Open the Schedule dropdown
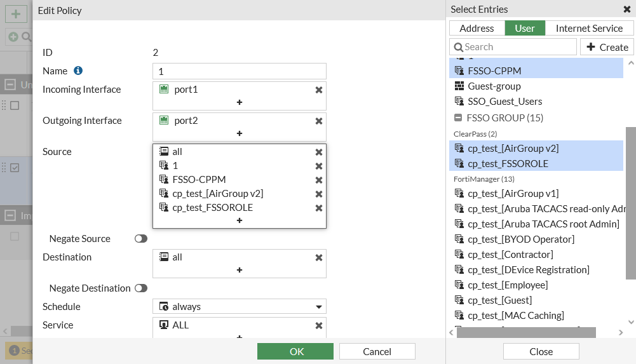 coord(318,307)
